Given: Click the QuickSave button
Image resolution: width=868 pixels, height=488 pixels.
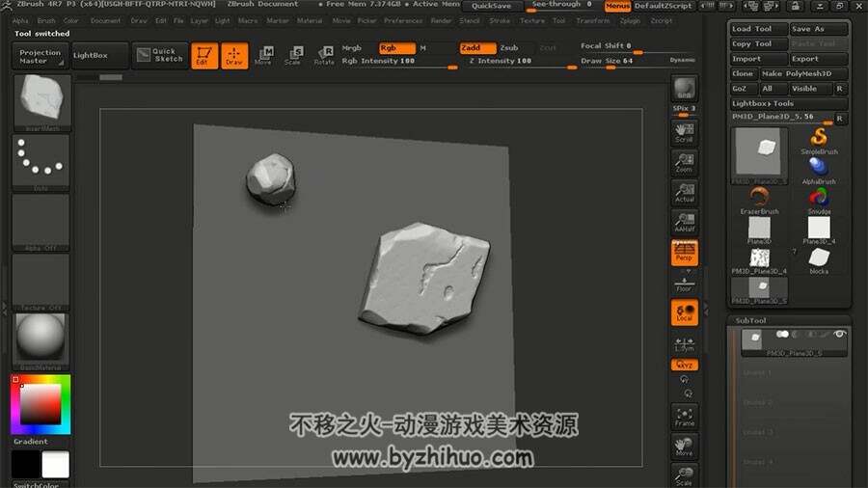Looking at the screenshot, I should coord(492,6).
